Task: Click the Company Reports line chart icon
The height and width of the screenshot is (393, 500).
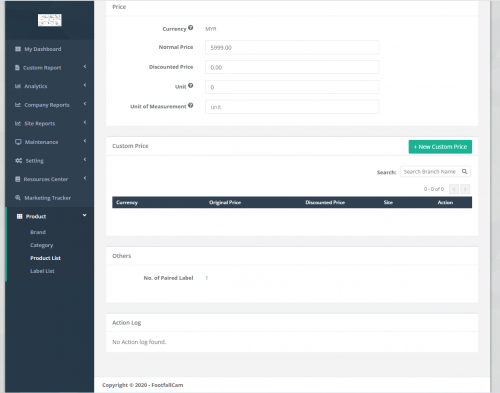Action: click(18, 105)
